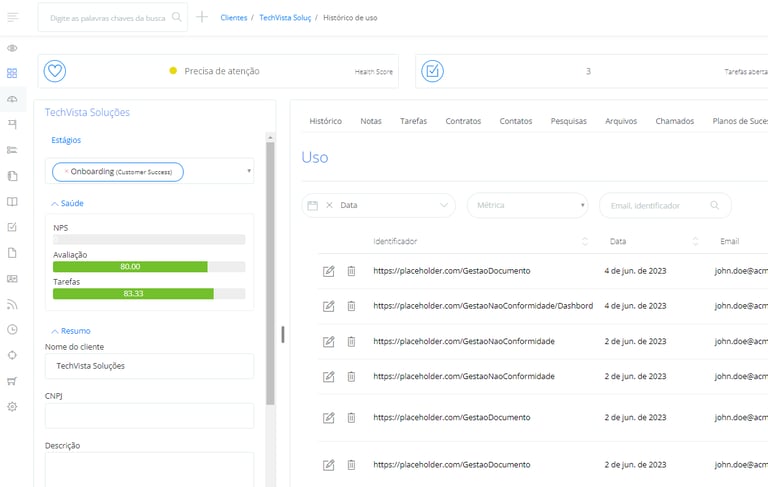Click the plus add icon beside search
Image resolution: width=768 pixels, height=487 pixels.
pyautogui.click(x=202, y=17)
